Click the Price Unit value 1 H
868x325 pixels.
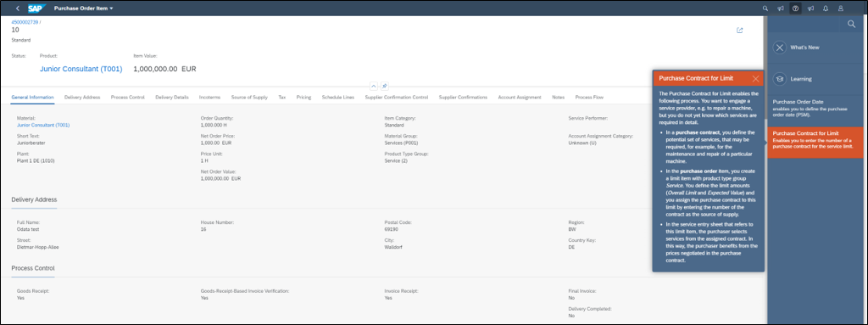pos(204,161)
